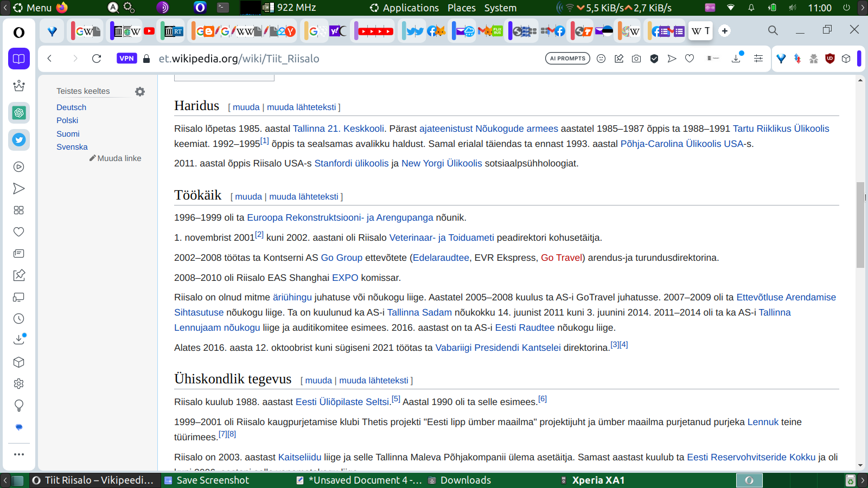Open a new tab with plus button
The image size is (868, 488).
[725, 31]
